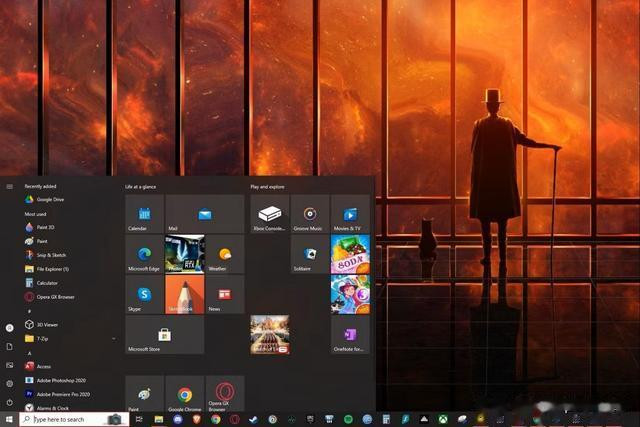Click the Windows Start button
Viewport: 640px width, 427px height.
(9, 419)
